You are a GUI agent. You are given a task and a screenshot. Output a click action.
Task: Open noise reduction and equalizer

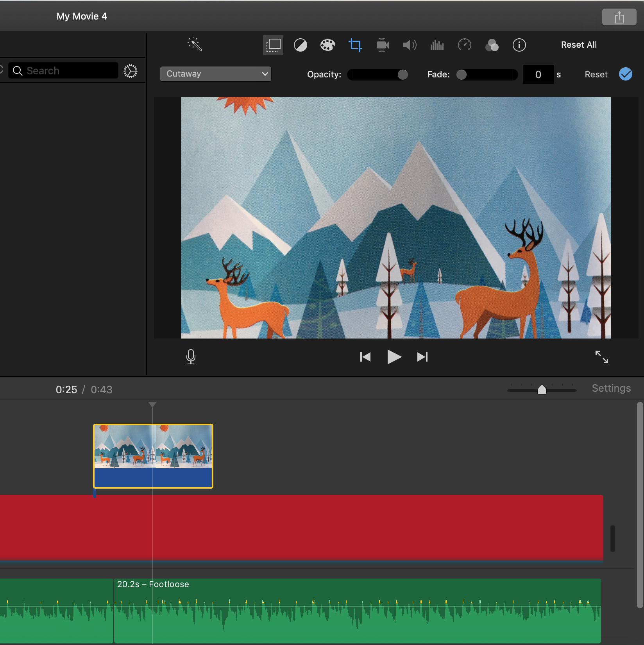437,45
